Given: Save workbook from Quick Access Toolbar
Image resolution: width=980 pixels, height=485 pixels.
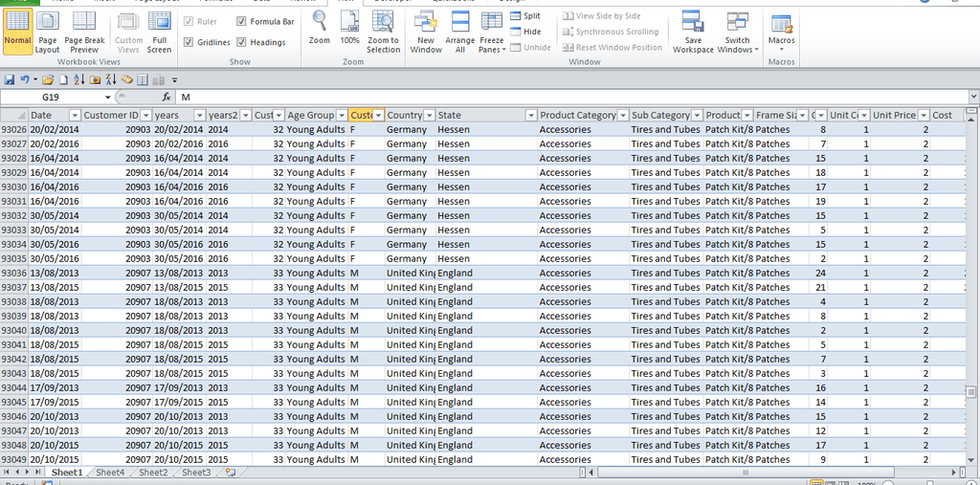Looking at the screenshot, I should click(10, 79).
